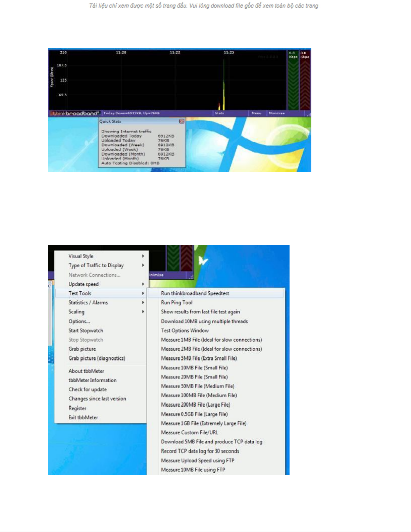Select Measure 1MB File
The height and width of the screenshot is (532, 411).
coord(216,340)
